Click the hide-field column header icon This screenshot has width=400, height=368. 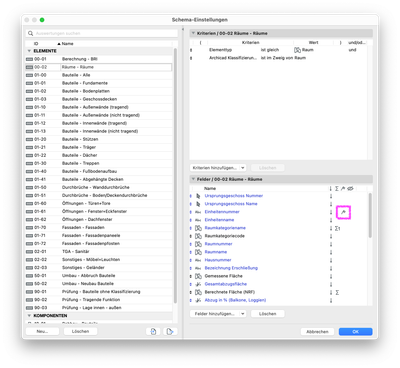350,189
